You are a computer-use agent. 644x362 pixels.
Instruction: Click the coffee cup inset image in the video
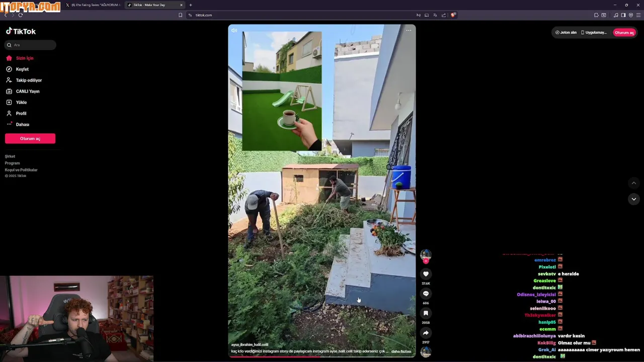(282, 91)
